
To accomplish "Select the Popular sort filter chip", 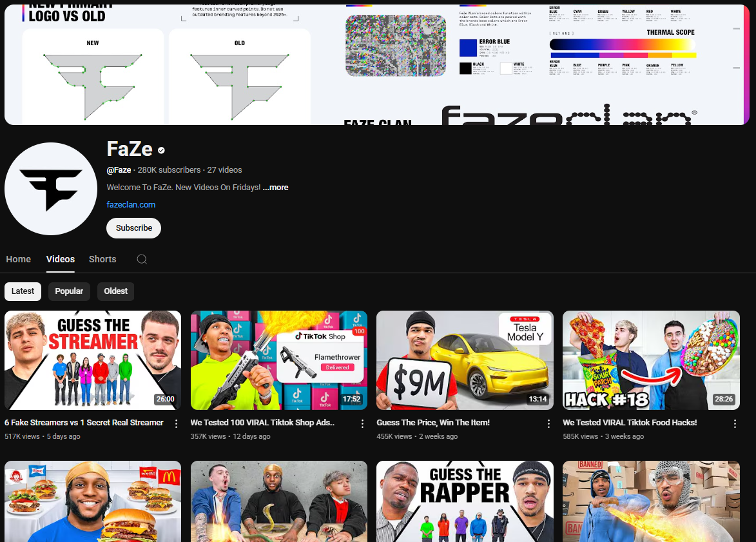I will tap(69, 291).
